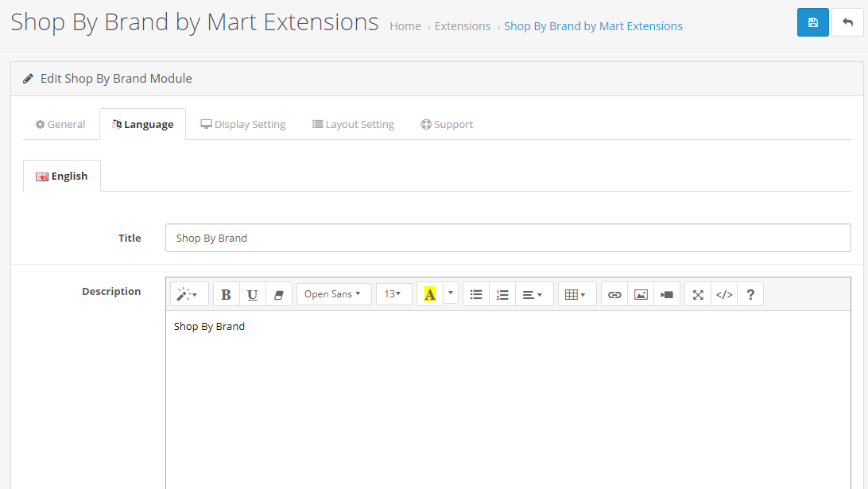The image size is (868, 489).
Task: Open the Extensions breadcrumb link
Action: pos(463,26)
